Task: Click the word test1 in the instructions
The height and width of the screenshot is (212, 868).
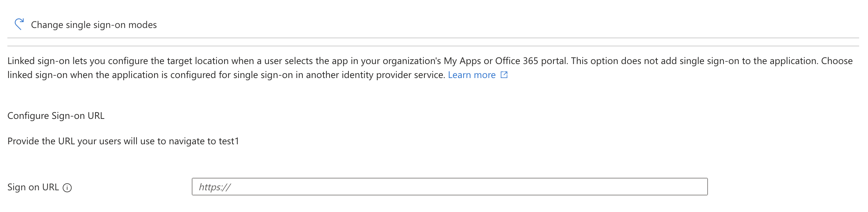Action: click(229, 141)
